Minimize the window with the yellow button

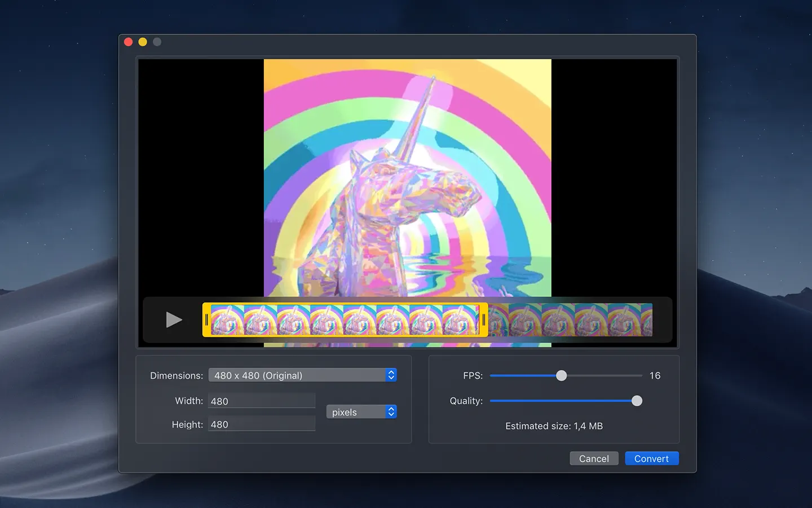point(143,42)
